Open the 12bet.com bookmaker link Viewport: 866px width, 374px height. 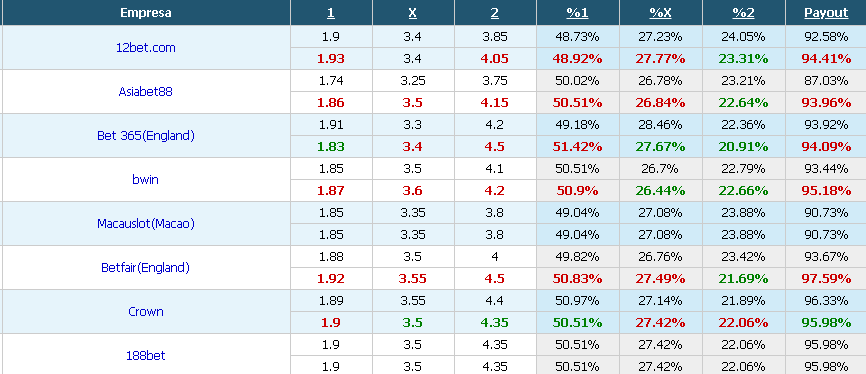[x=145, y=48]
